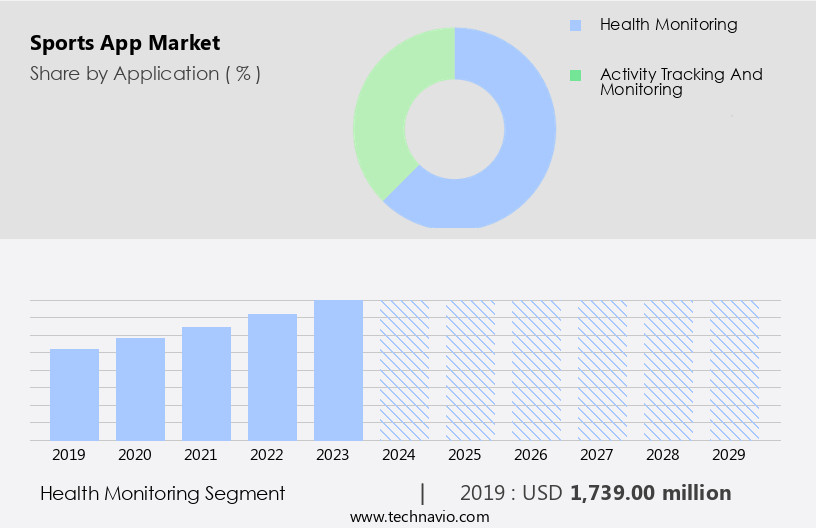Image resolution: width=816 pixels, height=528 pixels.
Task: Click the green Activity Tracking legend swatch
Action: click(x=574, y=75)
